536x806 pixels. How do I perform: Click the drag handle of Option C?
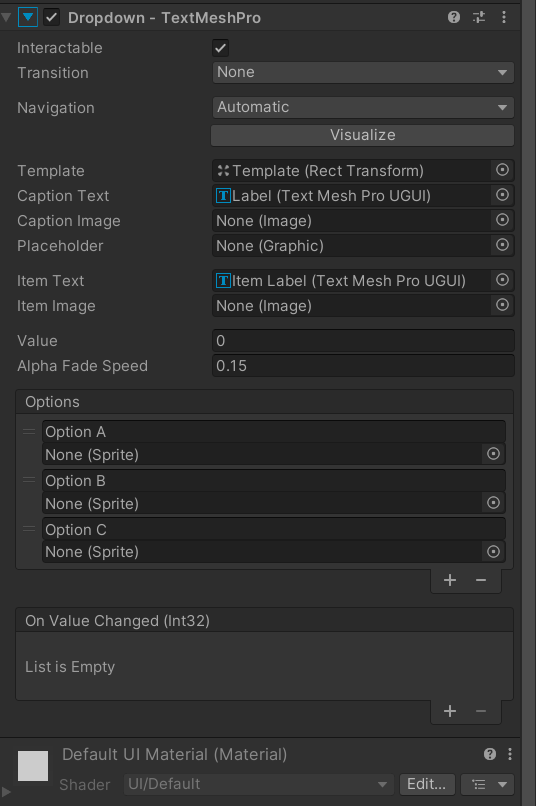tap(29, 529)
